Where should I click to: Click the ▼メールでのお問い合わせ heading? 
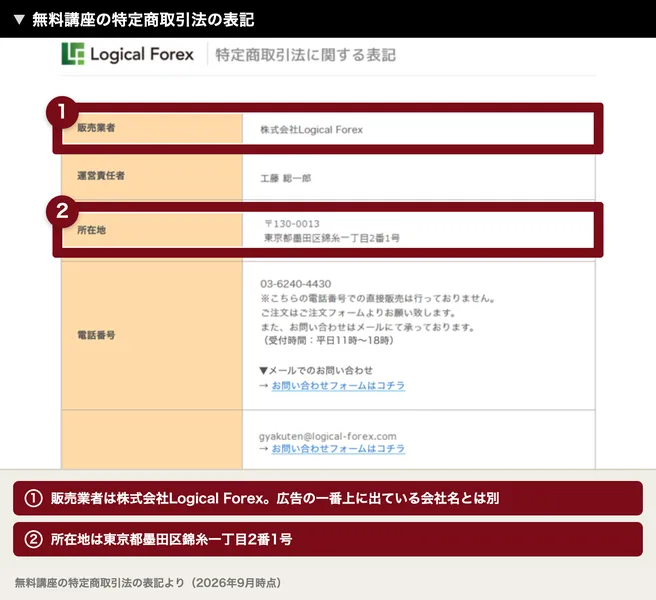point(316,370)
